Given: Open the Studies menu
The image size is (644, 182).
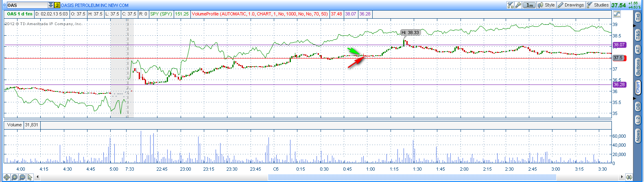Looking at the screenshot, I should [x=598, y=5].
